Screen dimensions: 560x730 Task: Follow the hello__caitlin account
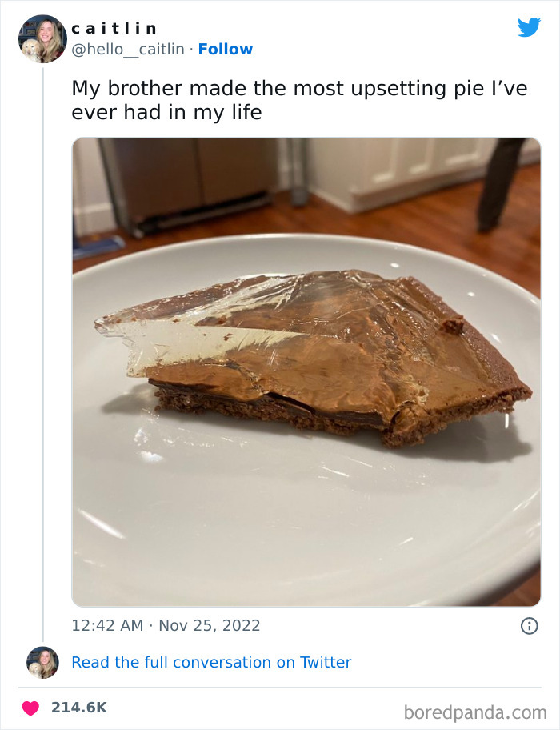[225, 49]
